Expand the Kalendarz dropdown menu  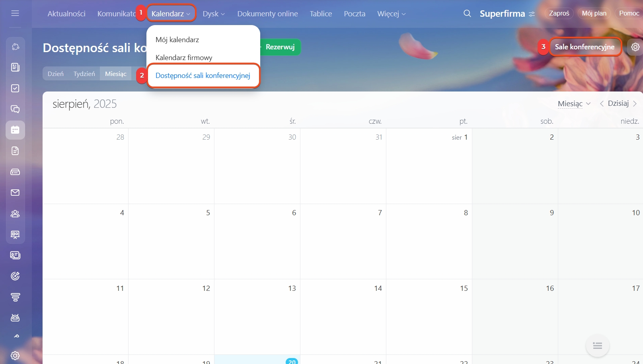(171, 14)
